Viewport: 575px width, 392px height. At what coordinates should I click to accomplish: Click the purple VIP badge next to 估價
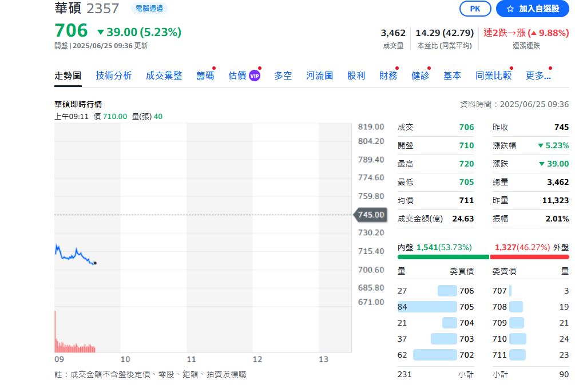tap(255, 76)
